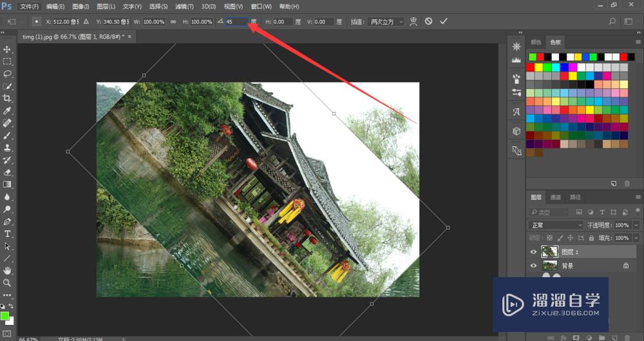Select the Clone Stamp tool
Viewport: 644px width, 341px height.
tap(7, 148)
